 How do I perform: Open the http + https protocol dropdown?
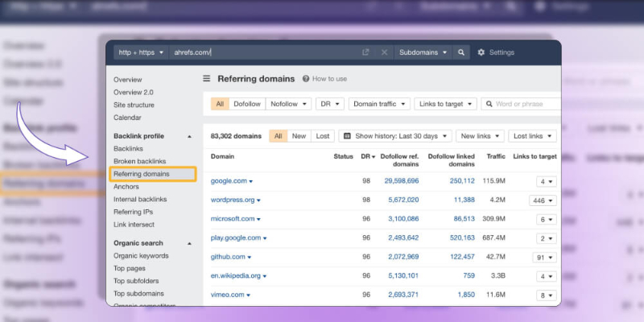pyautogui.click(x=141, y=52)
